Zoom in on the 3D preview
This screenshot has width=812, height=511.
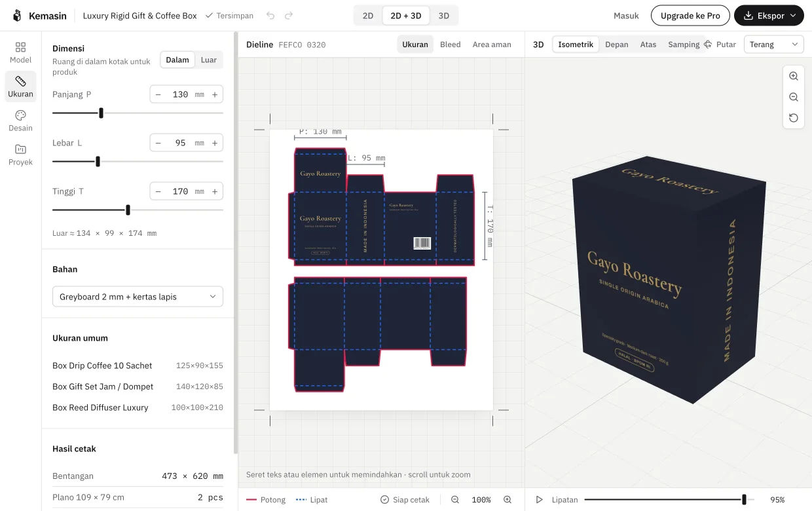(794, 76)
